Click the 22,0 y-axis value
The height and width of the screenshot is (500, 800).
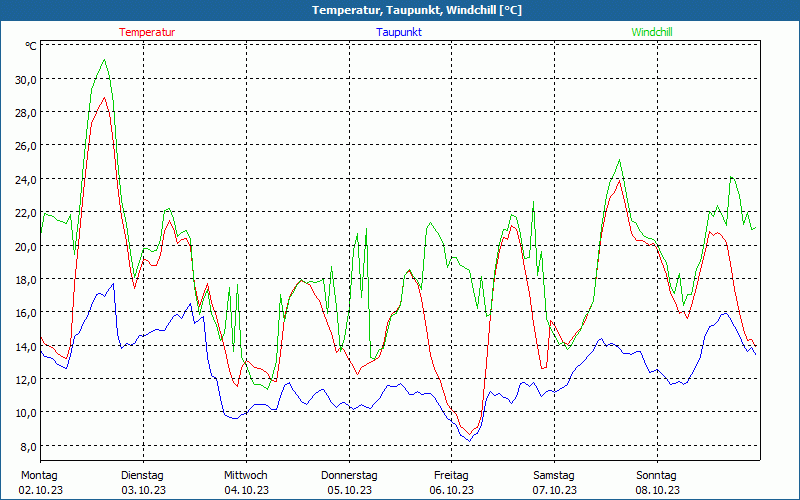point(25,213)
